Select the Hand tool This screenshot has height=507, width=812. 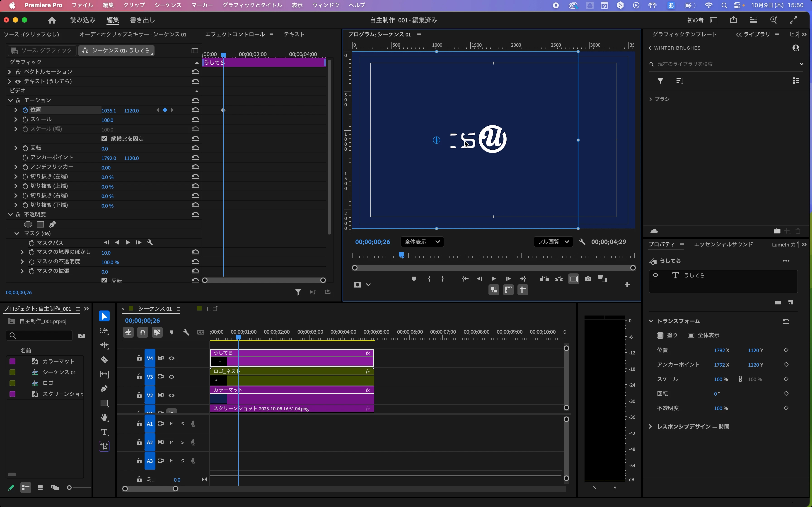coord(104,417)
